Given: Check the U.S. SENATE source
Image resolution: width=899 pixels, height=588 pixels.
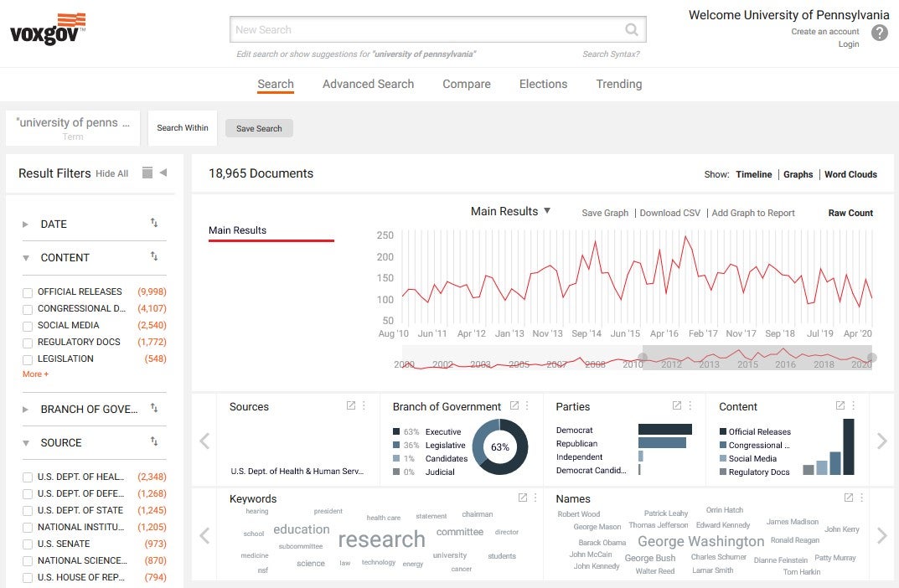Looking at the screenshot, I should (x=28, y=544).
